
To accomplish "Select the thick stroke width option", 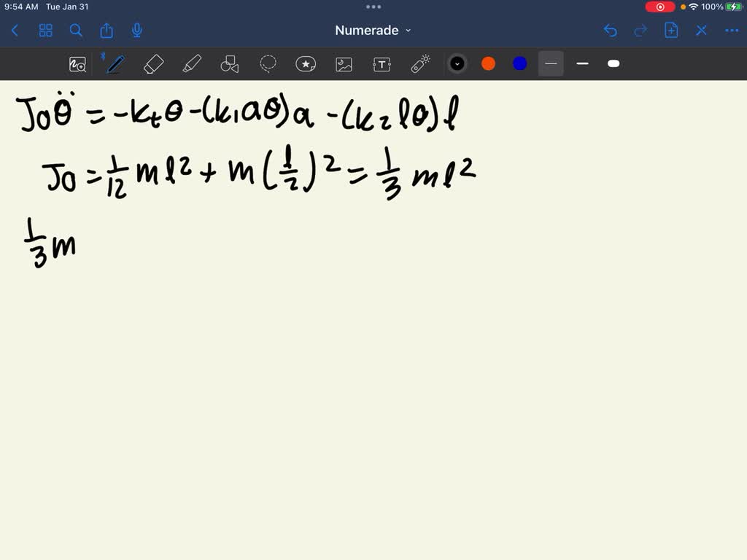I will point(614,63).
